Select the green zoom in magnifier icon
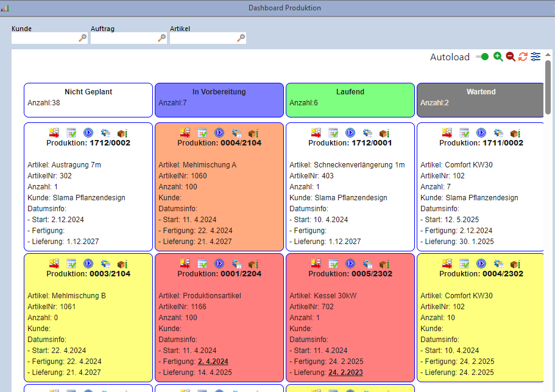Viewport: 555px width, 392px height. click(x=498, y=56)
